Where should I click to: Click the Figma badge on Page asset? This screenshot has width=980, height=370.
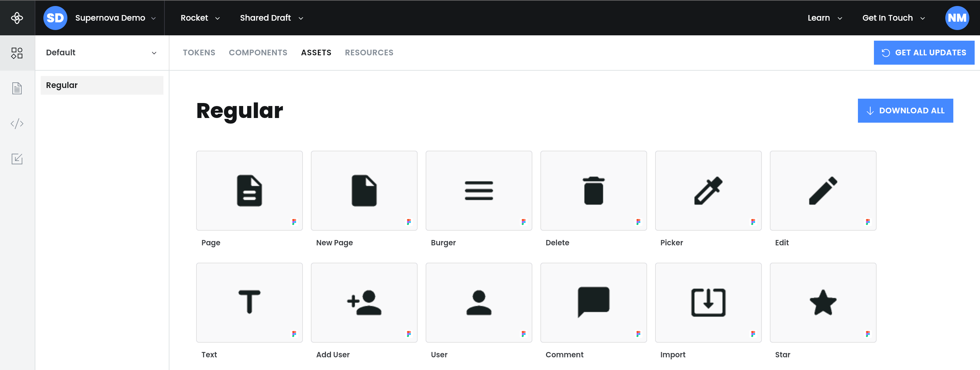pyautogui.click(x=294, y=222)
